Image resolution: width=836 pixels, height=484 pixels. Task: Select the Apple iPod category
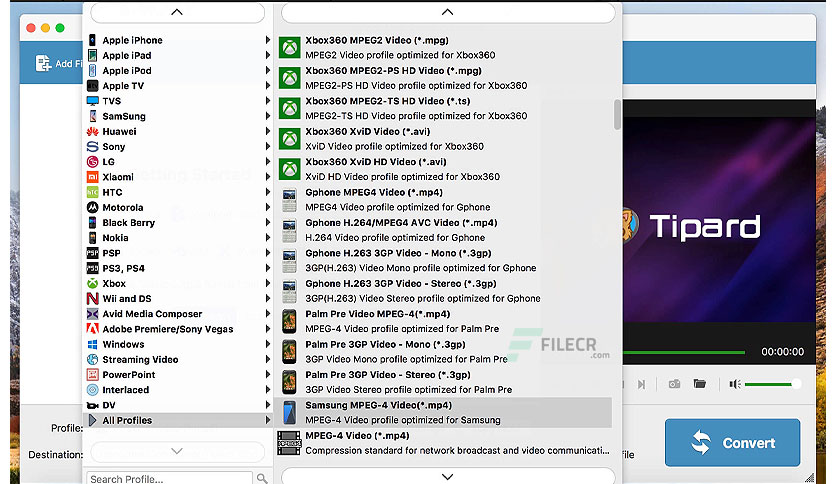[x=179, y=70]
